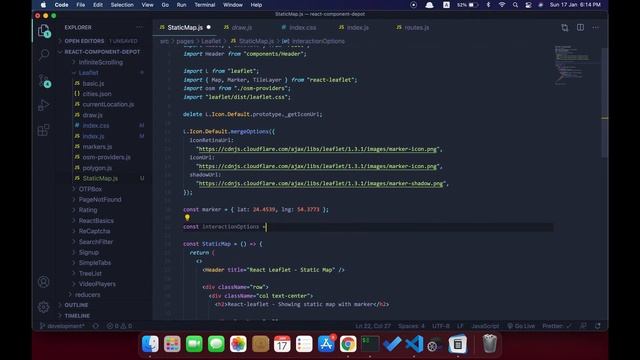The width and height of the screenshot is (640, 360).
Task: Open the Calendar app from the dock
Action: coord(282,344)
